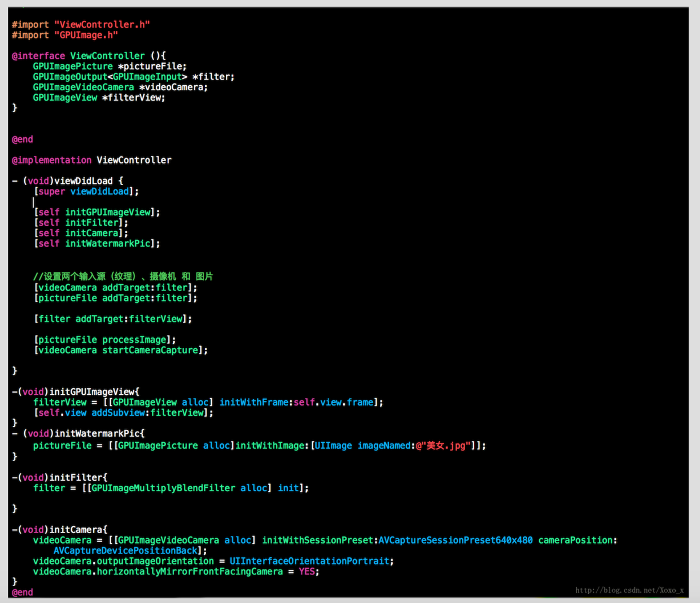This screenshot has width=700, height=603.
Task: Click videoCamera.outputImageOrientation assignment line
Action: click(213, 561)
